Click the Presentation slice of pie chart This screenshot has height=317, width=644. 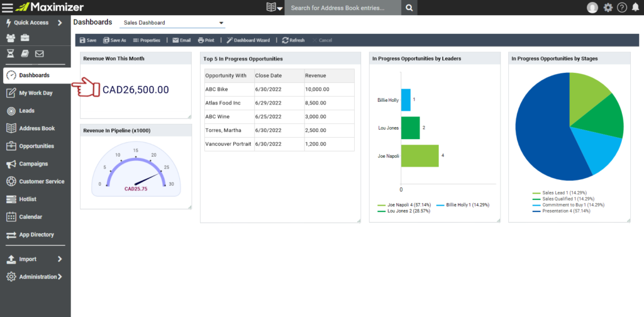click(x=541, y=145)
